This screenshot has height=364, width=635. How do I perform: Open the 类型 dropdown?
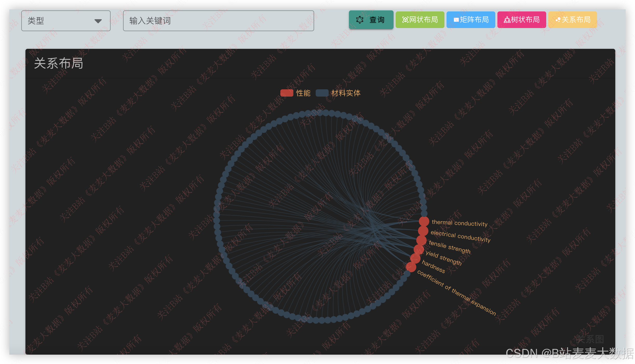click(66, 21)
